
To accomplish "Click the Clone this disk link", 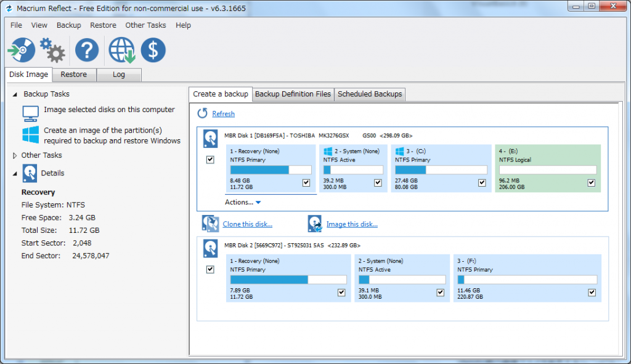I will click(x=248, y=224).
